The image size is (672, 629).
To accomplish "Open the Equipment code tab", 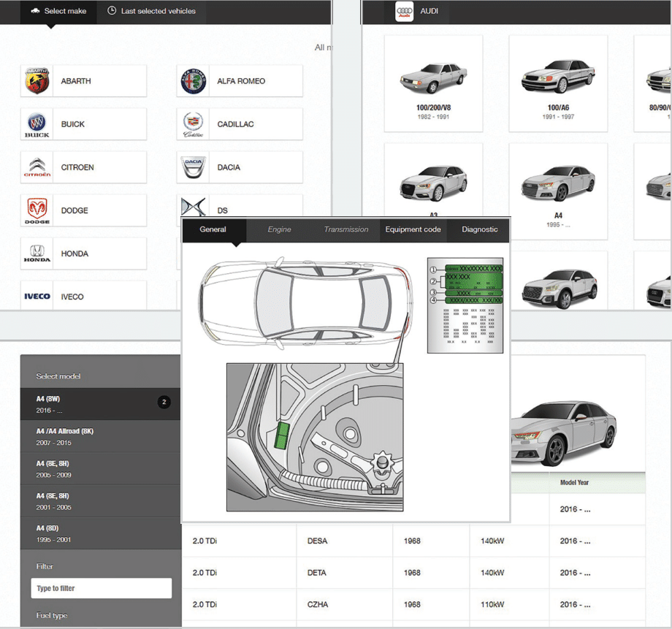I will (413, 230).
